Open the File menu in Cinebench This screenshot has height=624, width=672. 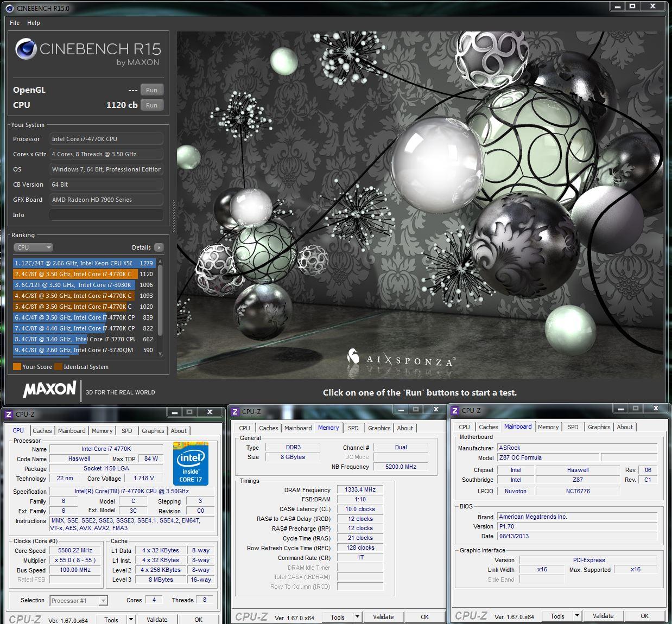(15, 23)
